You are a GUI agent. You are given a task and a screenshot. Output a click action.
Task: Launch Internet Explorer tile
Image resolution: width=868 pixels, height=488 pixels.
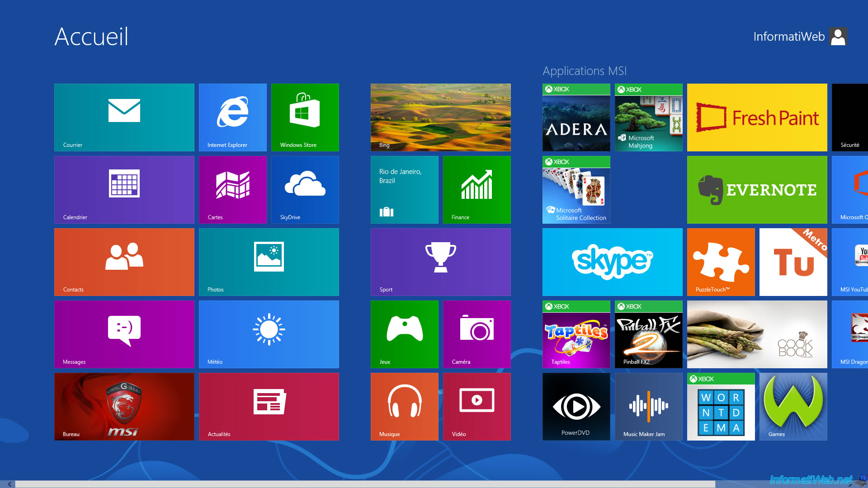point(233,117)
